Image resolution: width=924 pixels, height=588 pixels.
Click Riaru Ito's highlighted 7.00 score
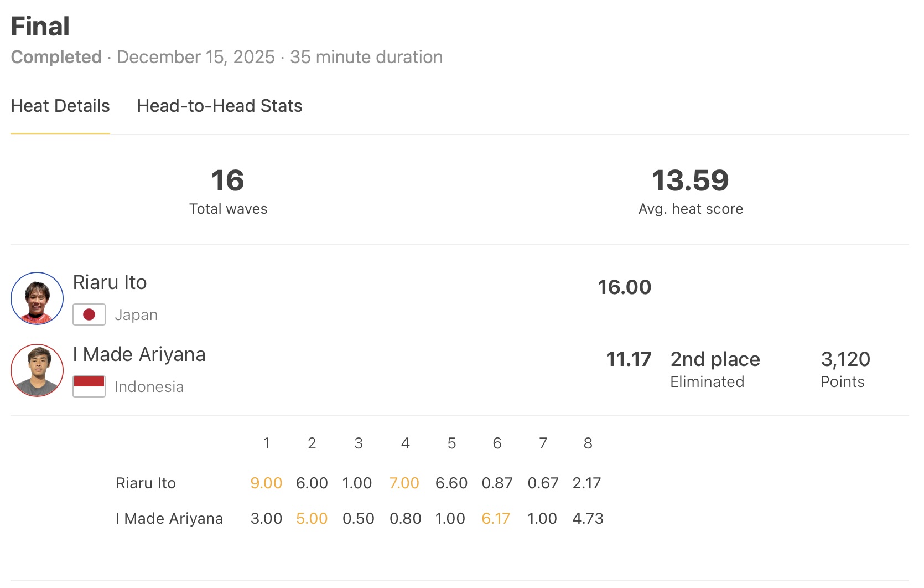(404, 483)
